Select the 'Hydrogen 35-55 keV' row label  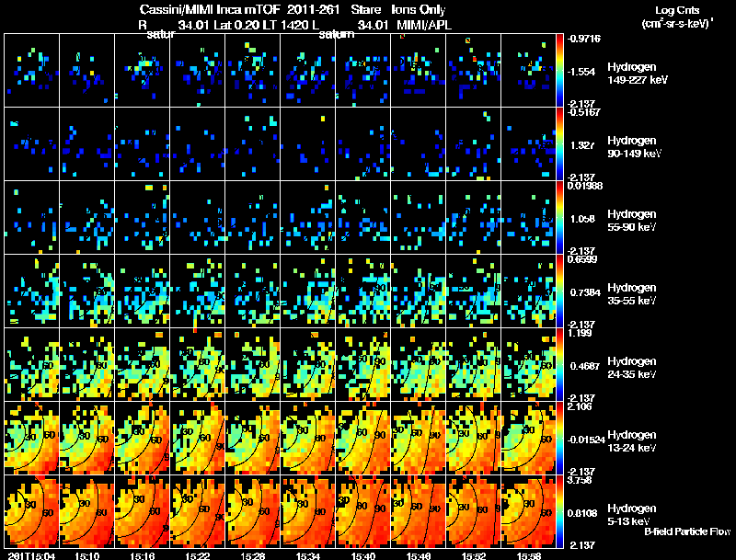[632, 294]
